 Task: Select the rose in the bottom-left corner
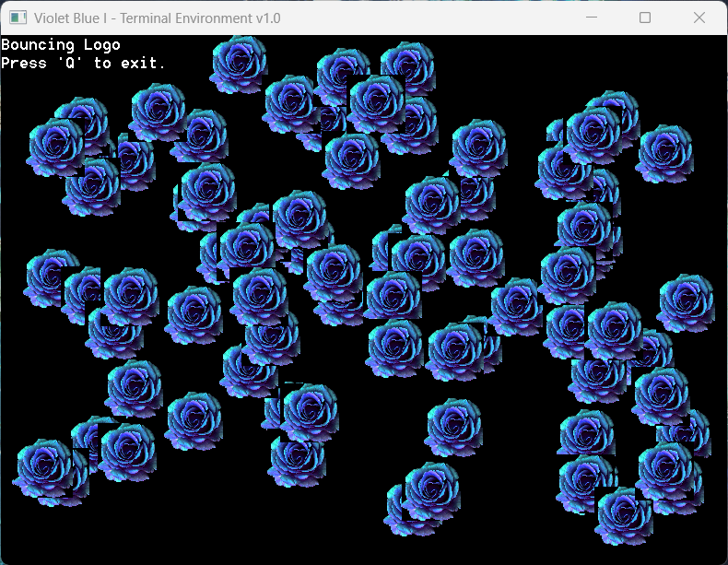(43, 468)
